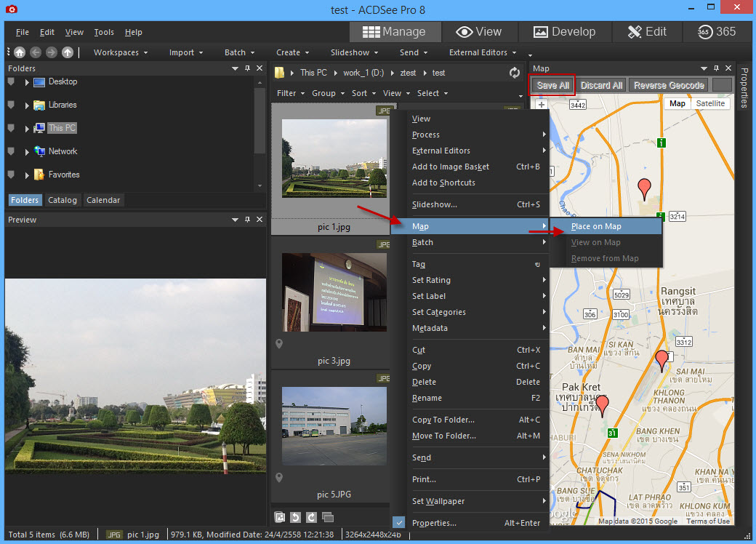Open the External Editors toolbar dropdown
Image resolution: width=756 pixels, height=544 pixels.
pos(483,52)
